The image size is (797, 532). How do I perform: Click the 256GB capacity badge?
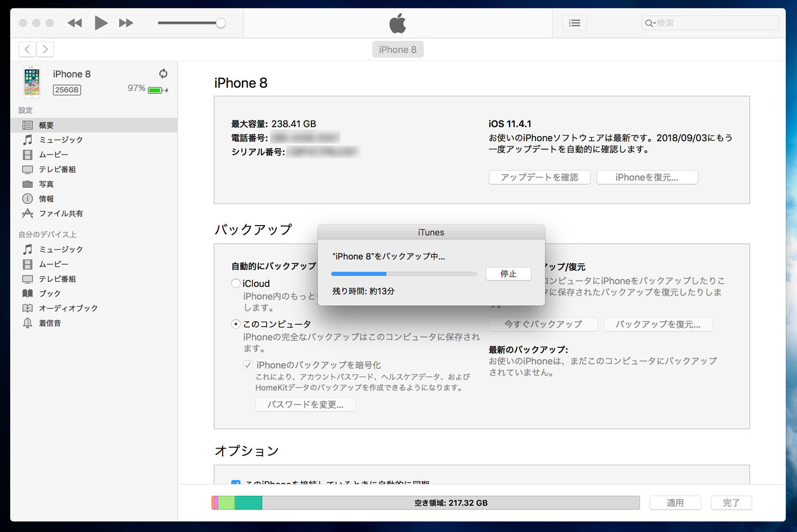(x=67, y=90)
